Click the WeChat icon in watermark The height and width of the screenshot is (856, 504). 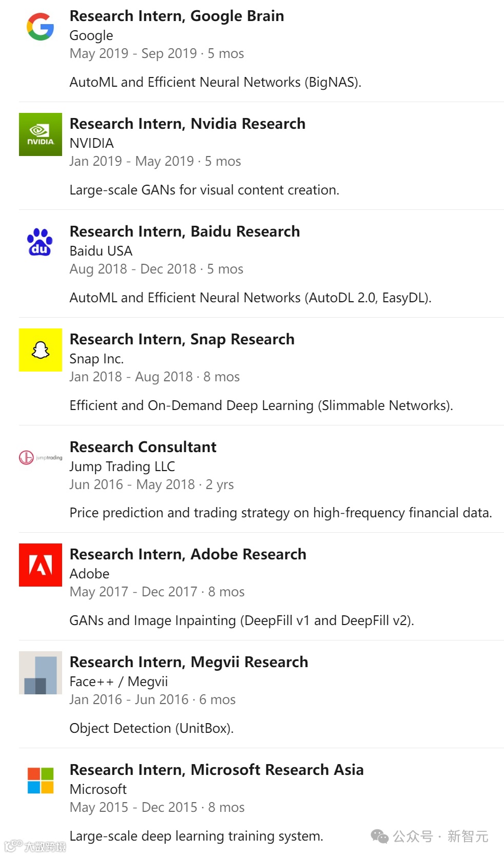click(x=380, y=836)
